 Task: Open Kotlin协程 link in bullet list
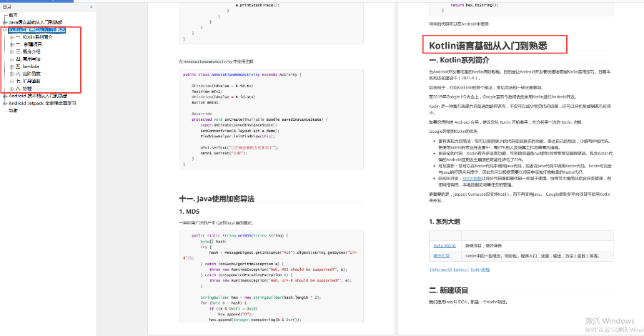pyautogui.click(x=472, y=179)
